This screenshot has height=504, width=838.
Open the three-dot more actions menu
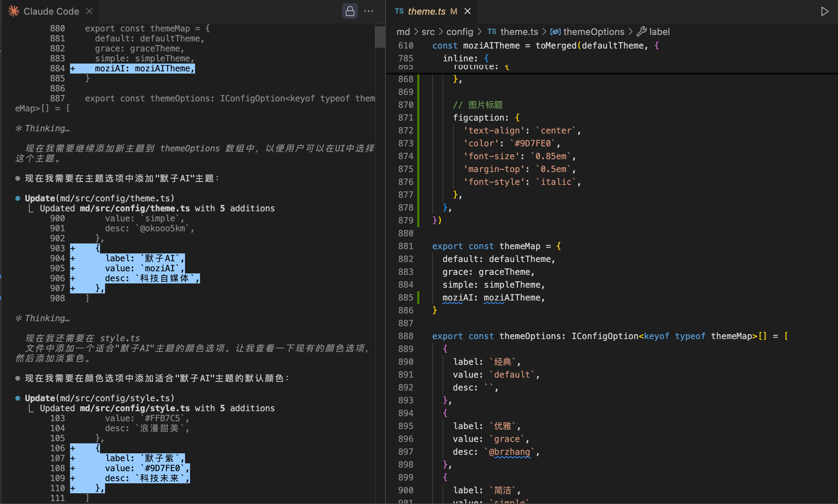[x=369, y=11]
